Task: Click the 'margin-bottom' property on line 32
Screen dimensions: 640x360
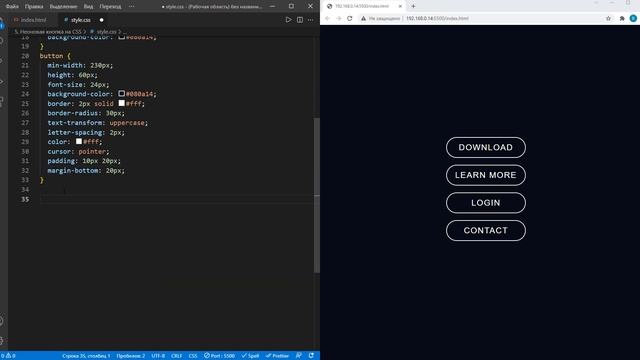Action: pos(73,171)
